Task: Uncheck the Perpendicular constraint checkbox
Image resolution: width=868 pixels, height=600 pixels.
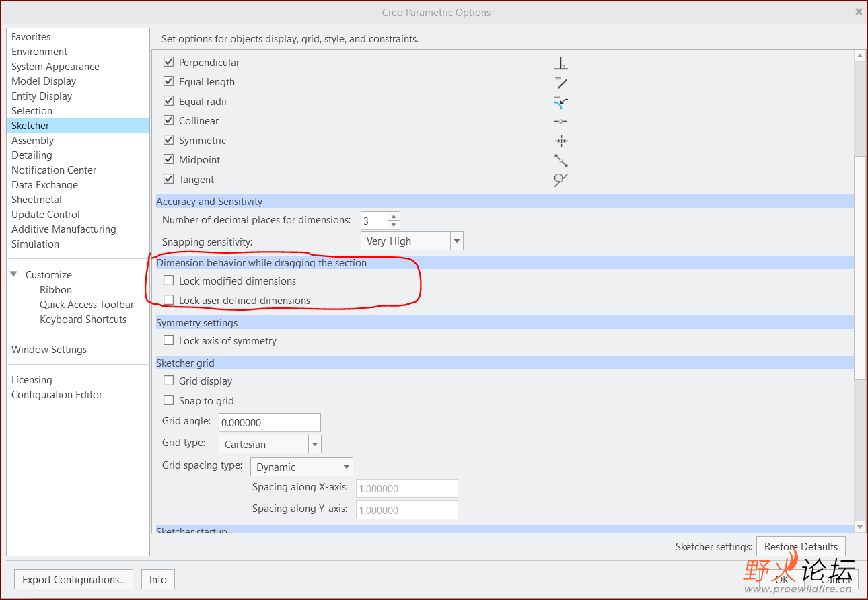Action: (x=169, y=62)
